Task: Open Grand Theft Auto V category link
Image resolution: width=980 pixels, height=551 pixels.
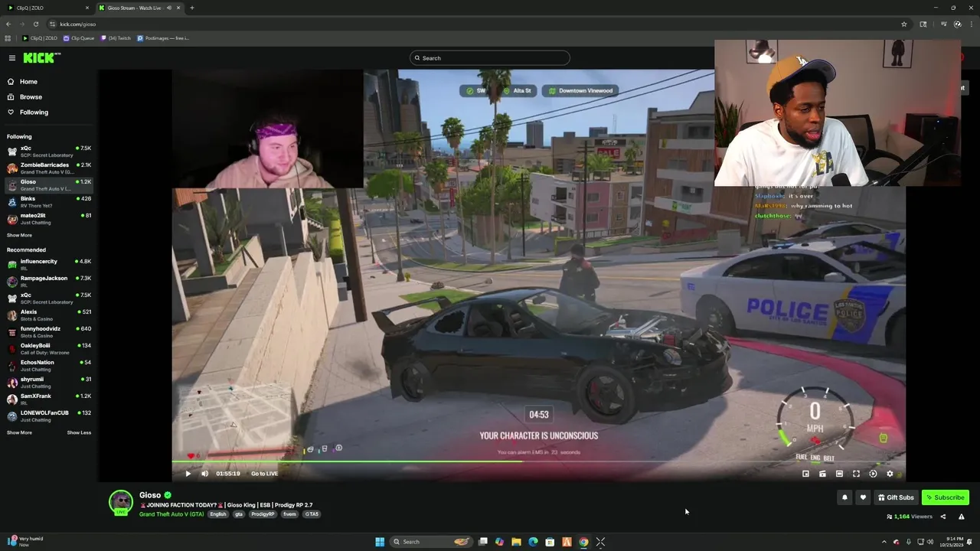Action: coord(171,514)
